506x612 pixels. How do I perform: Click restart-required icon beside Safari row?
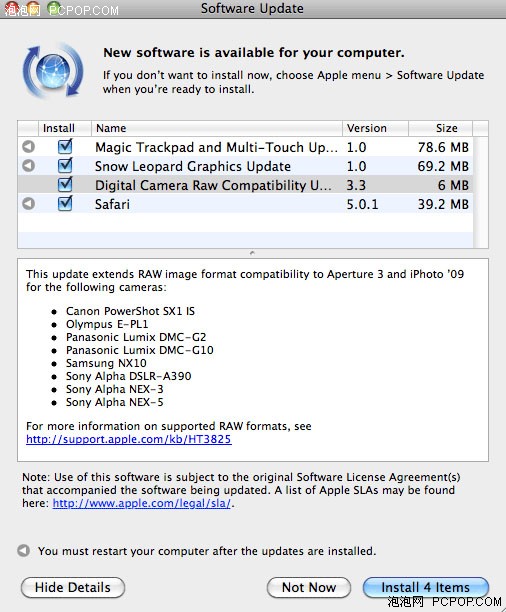pyautogui.click(x=29, y=204)
